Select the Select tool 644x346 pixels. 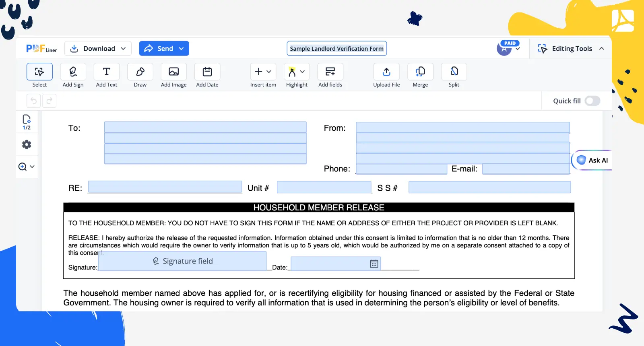tap(39, 72)
